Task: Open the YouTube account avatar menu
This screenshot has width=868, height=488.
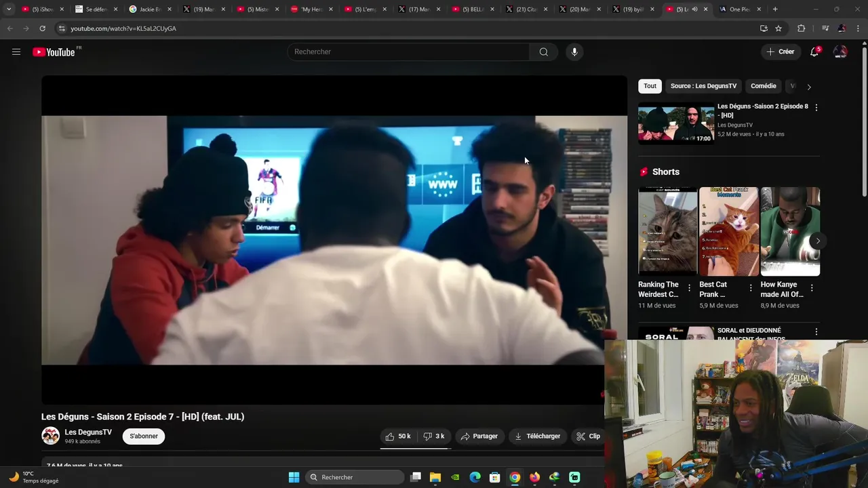Action: [840, 52]
